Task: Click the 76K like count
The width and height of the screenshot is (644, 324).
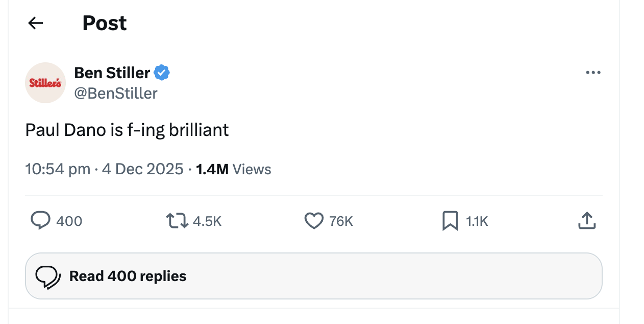Action: click(x=340, y=221)
